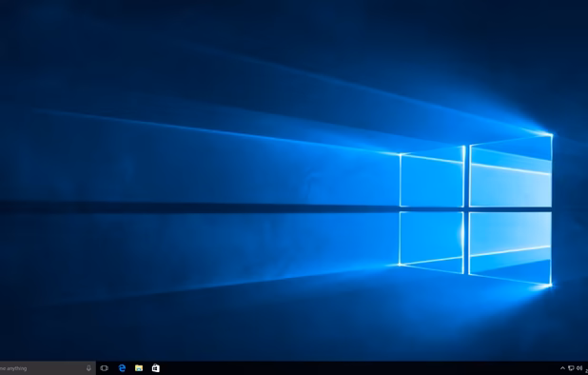The image size is (588, 375).
Task: Show hidden system tray icons
Action: coord(562,368)
